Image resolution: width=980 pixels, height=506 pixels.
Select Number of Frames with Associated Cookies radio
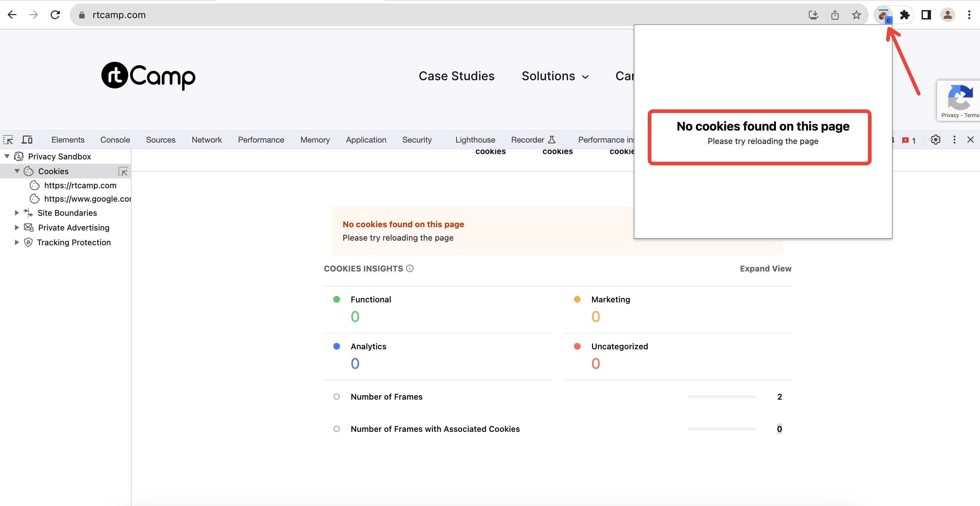click(x=336, y=429)
